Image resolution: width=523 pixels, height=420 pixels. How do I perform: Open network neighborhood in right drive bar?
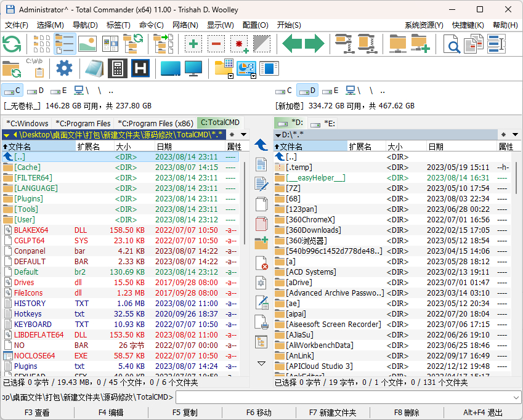click(353, 91)
